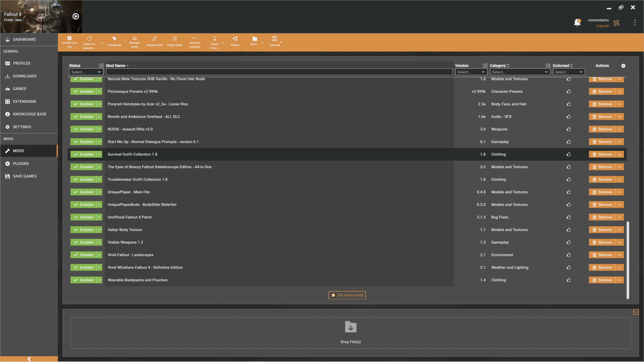Toggle Enabled status for Ponytail Hairstyles
The height and width of the screenshot is (362, 644).
tap(84, 104)
